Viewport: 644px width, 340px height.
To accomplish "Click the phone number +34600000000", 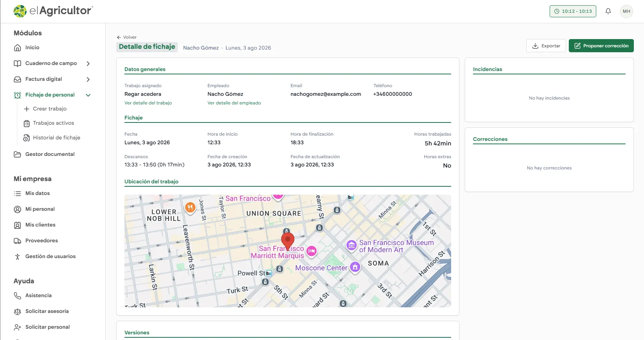I will tap(392, 94).
